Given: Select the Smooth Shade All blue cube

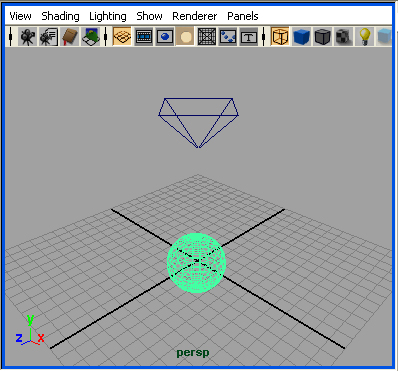Looking at the screenshot, I should tap(301, 37).
